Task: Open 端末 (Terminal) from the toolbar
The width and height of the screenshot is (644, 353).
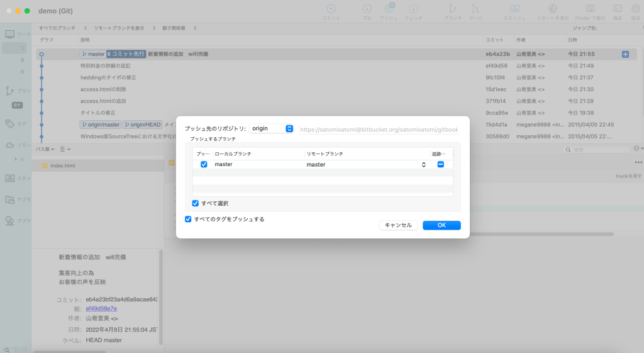Action: point(618,9)
